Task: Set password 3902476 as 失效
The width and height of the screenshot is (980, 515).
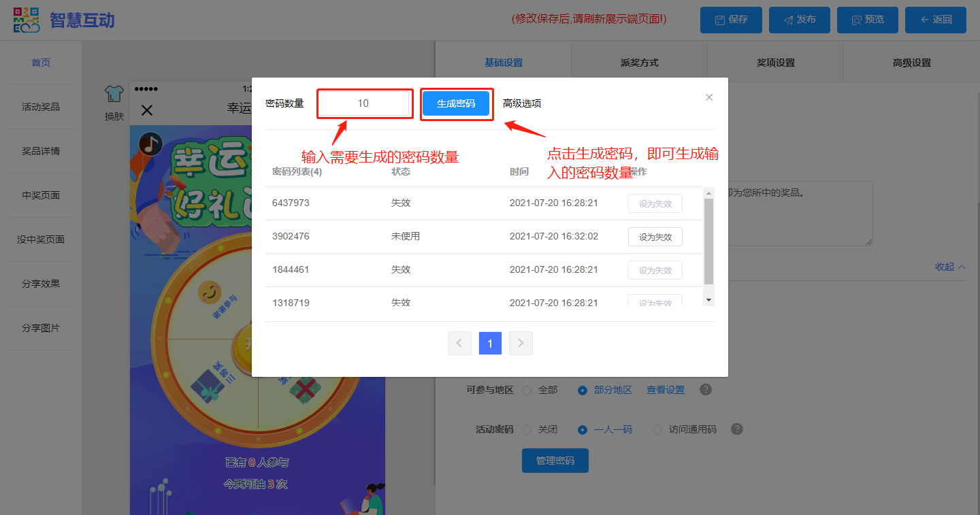Action: click(655, 237)
